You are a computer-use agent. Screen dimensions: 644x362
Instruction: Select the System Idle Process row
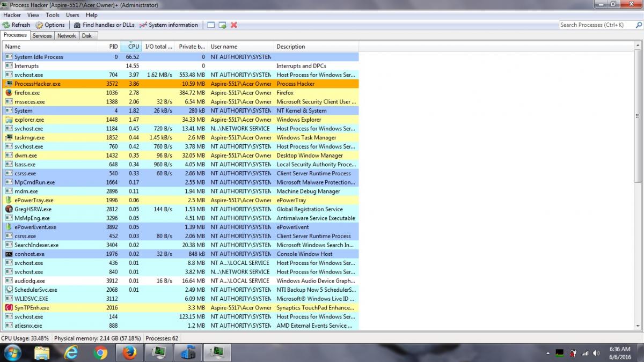(181, 57)
